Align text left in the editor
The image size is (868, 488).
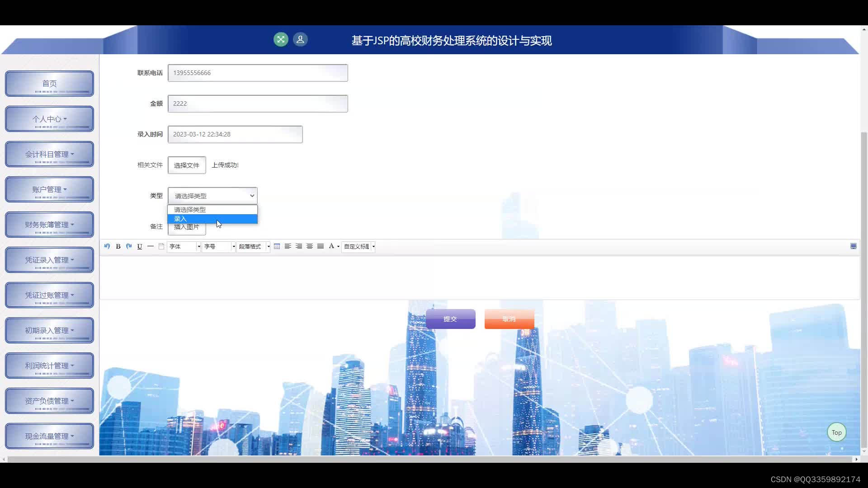[288, 246]
